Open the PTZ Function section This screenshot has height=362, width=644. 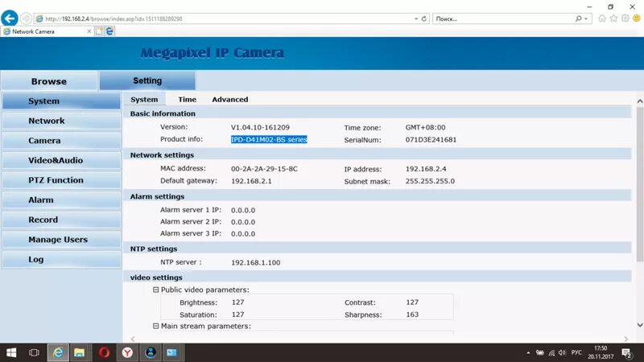coord(61,179)
